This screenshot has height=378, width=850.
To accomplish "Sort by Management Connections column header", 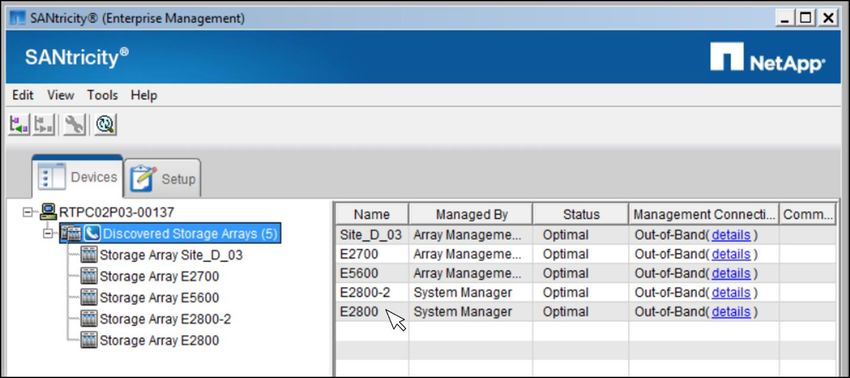I will [x=704, y=214].
